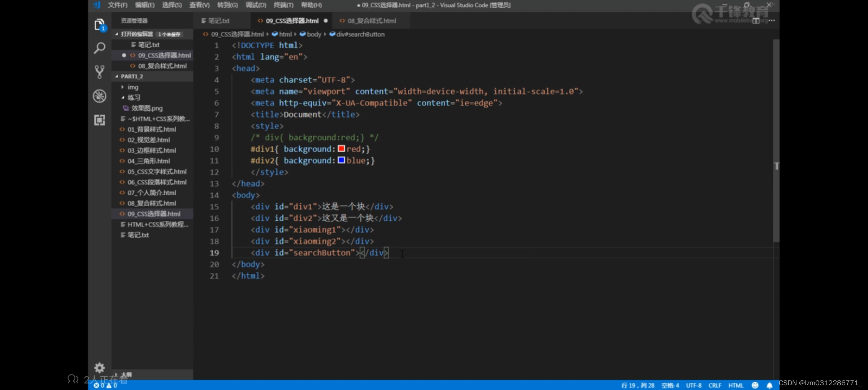Open the 终端(T) menu

point(283,5)
